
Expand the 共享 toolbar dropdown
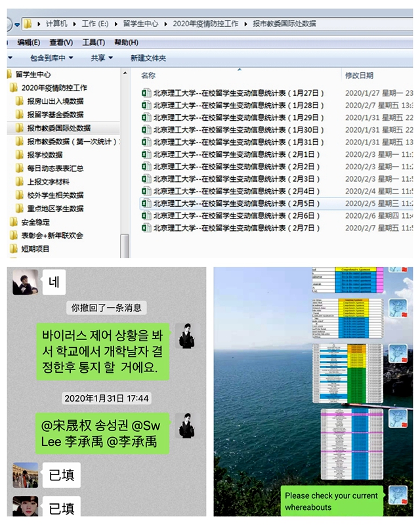tap(102, 58)
